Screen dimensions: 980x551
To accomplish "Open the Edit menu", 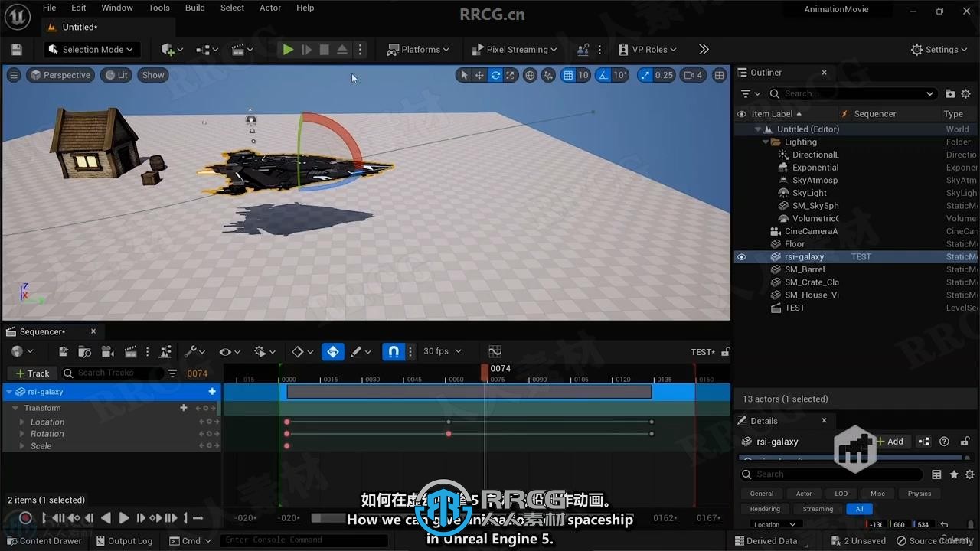I will point(78,8).
